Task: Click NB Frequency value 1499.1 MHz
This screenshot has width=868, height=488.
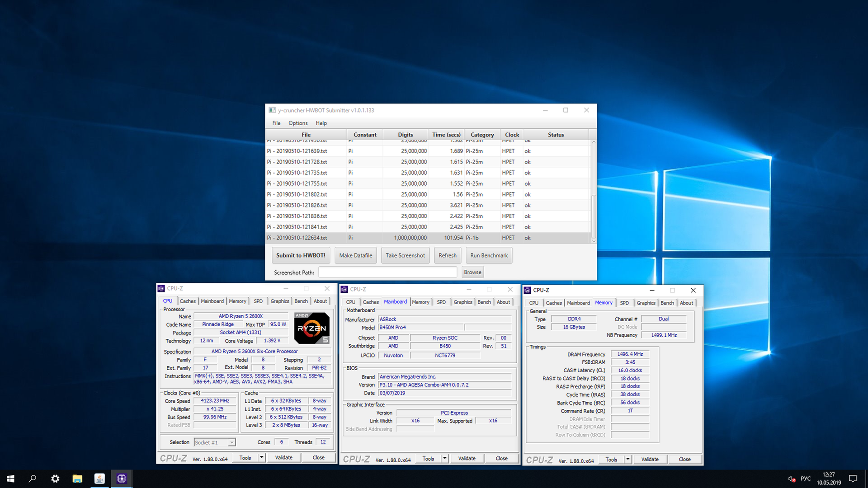Action: pyautogui.click(x=664, y=335)
